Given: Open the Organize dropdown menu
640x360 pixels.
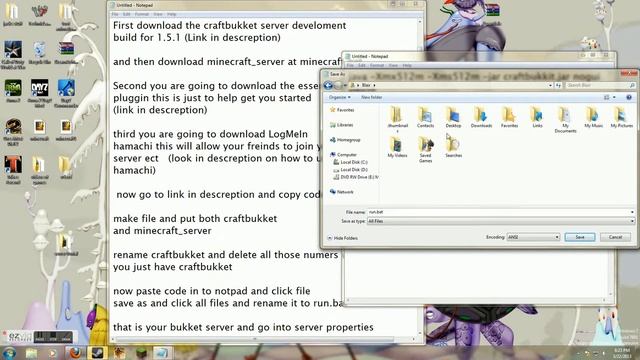Looking at the screenshot, I should (340, 97).
